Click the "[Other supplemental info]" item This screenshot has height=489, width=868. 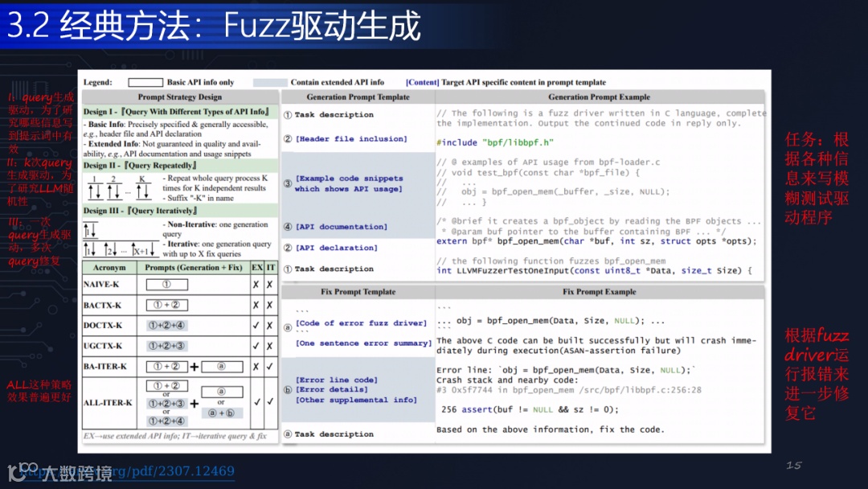(356, 400)
